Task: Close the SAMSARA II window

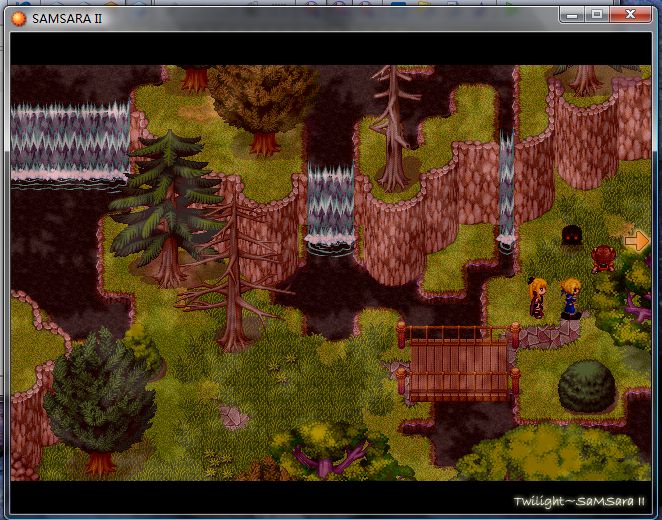Action: (x=630, y=15)
